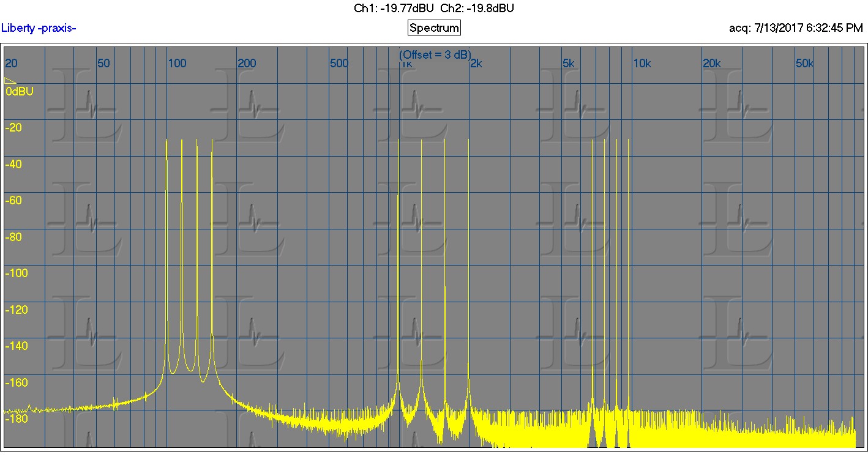
Task: Click the 5k frequency axis label
Action: tap(569, 63)
